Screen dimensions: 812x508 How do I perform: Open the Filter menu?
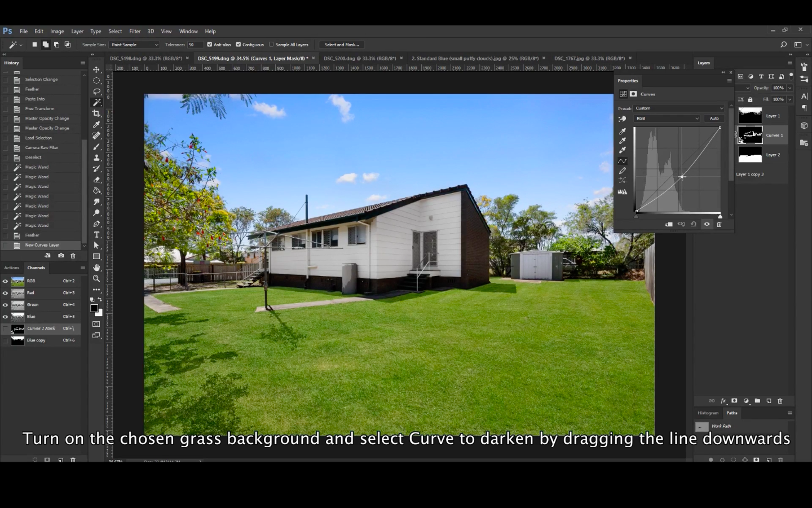(135, 32)
